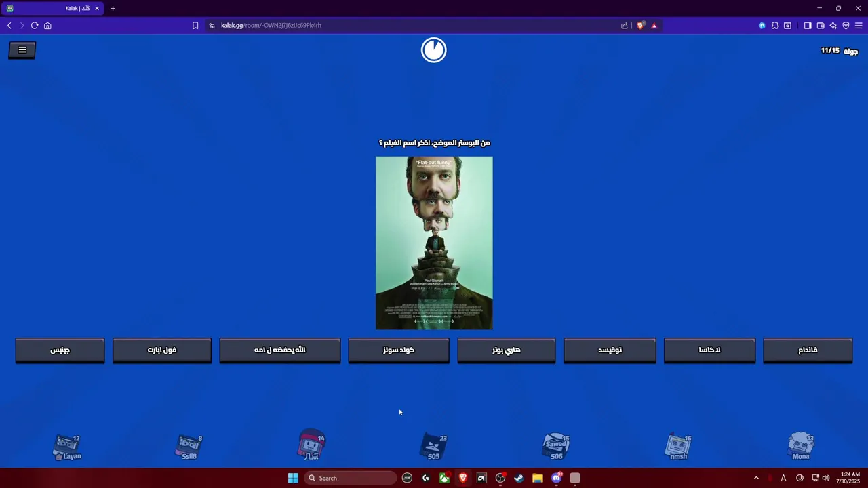Open the browser home page
The image size is (868, 488).
[47, 26]
